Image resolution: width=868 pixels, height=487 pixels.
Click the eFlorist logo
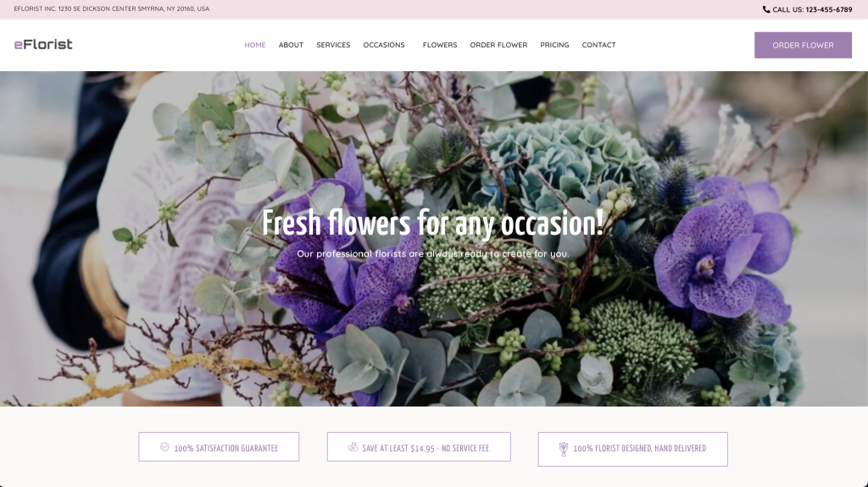pyautogui.click(x=43, y=44)
